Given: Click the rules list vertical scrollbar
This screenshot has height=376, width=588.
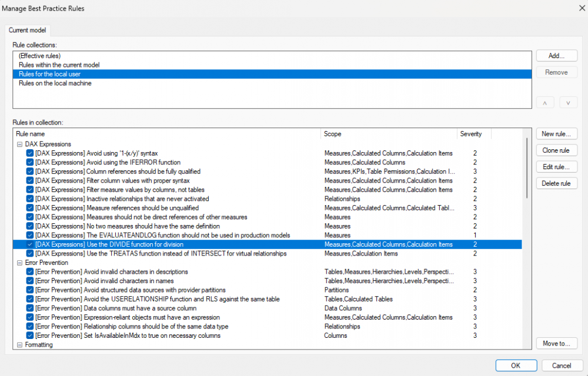Looking at the screenshot, I should (526, 168).
